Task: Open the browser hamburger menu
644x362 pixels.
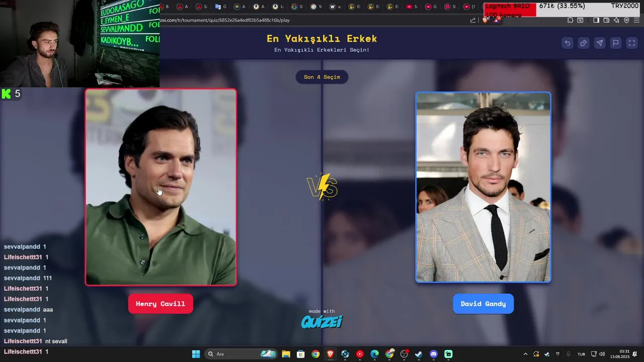Action: pyautogui.click(x=637, y=20)
